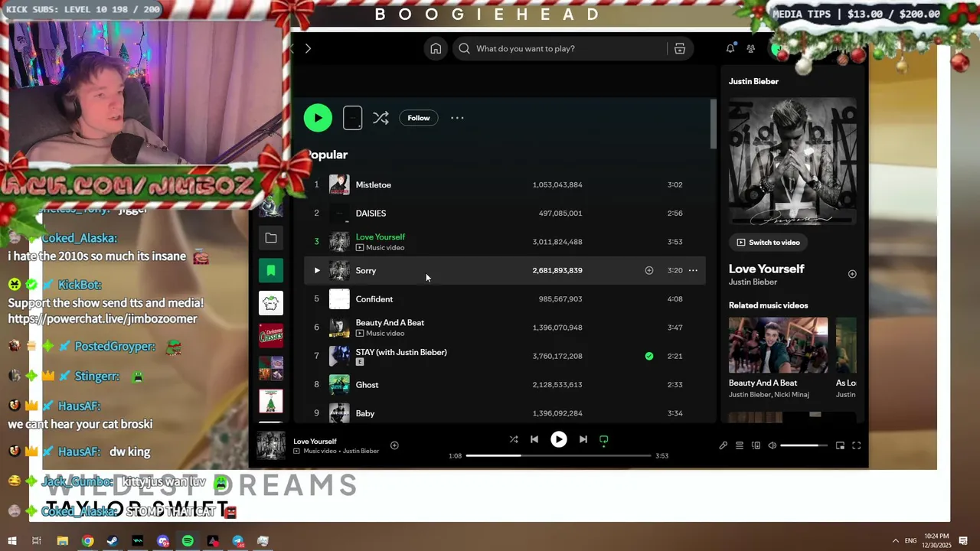Select the DAISIES track
This screenshot has width=980, height=551.
click(505, 214)
